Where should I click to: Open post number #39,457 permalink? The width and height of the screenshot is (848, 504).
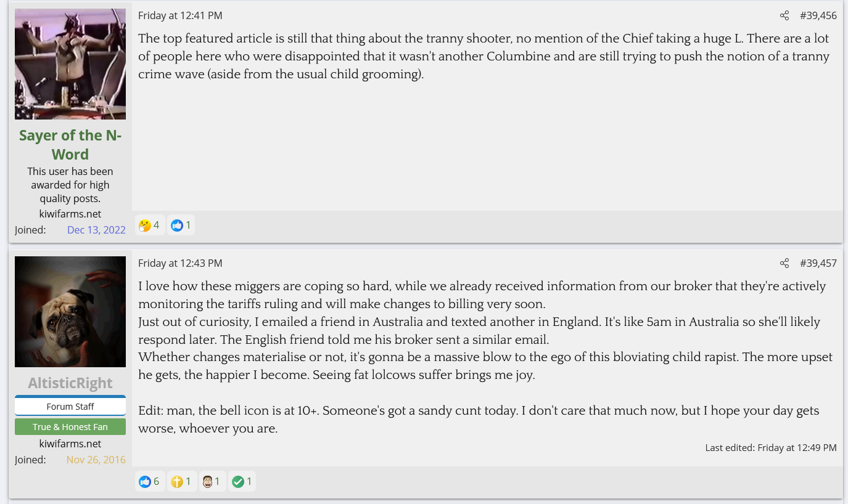tap(818, 264)
